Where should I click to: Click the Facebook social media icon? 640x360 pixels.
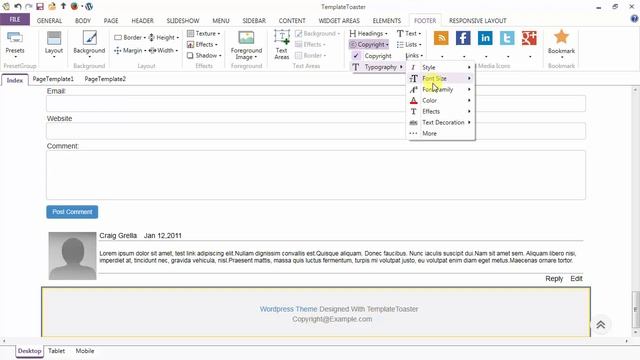pyautogui.click(x=463, y=38)
